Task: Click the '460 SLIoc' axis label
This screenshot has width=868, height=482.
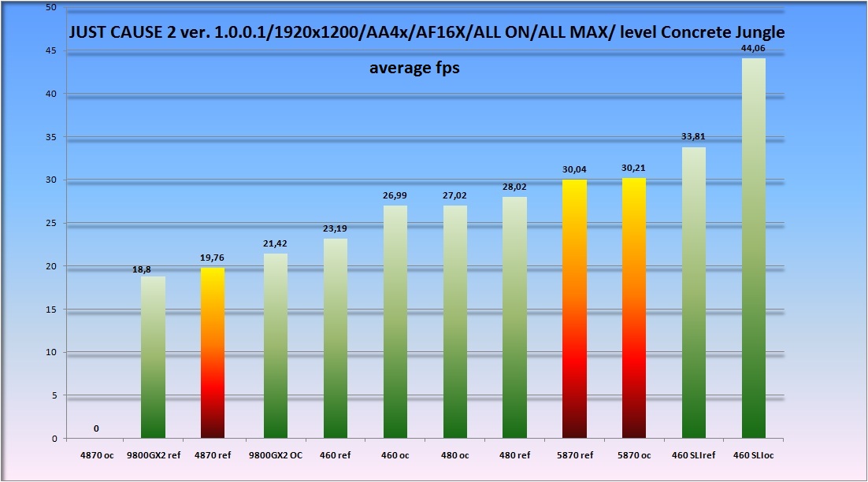Action: tap(754, 455)
